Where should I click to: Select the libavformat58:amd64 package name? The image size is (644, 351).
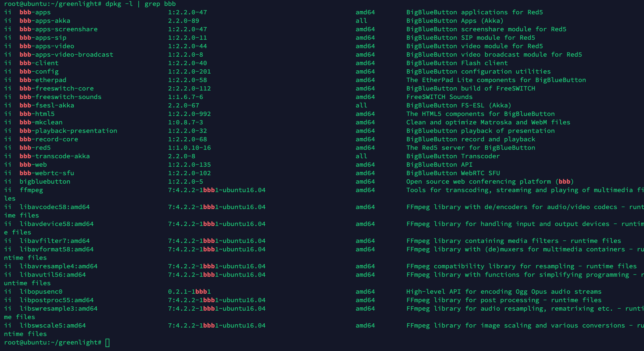[57, 249]
